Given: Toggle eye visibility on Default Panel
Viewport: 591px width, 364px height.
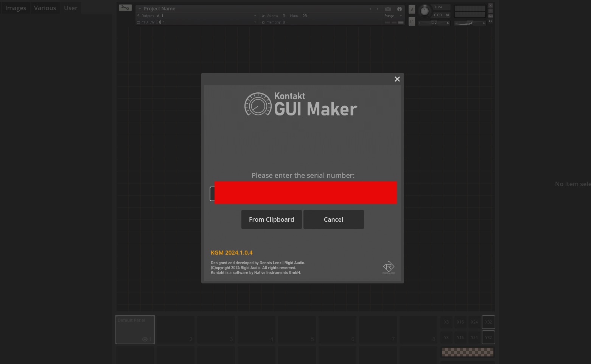Looking at the screenshot, I should coord(145,339).
